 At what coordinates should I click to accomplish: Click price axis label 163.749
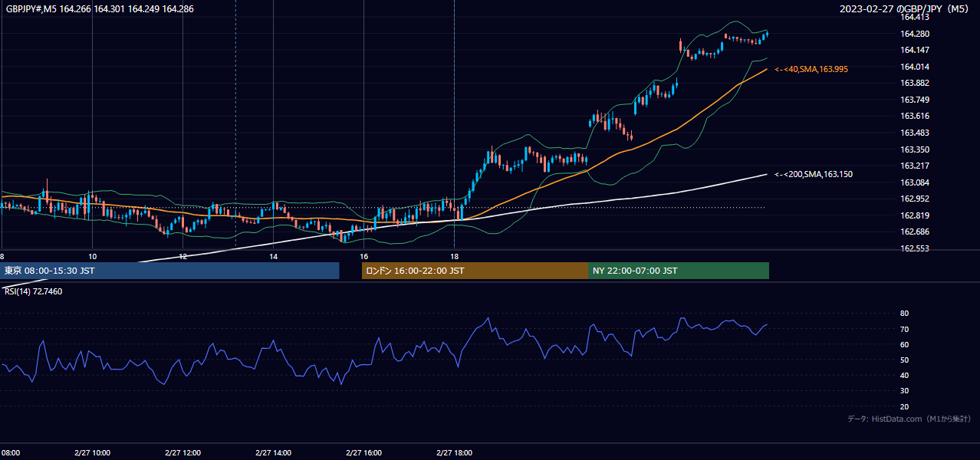point(914,100)
